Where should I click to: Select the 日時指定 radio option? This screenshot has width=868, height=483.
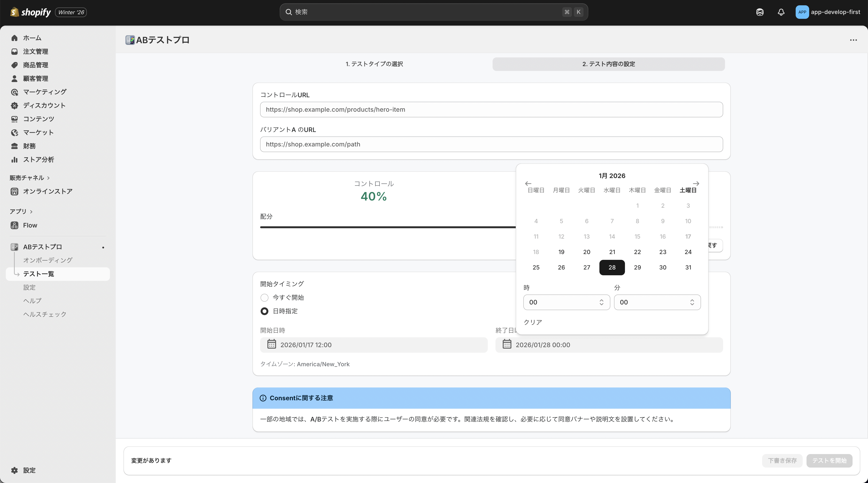[x=264, y=311]
